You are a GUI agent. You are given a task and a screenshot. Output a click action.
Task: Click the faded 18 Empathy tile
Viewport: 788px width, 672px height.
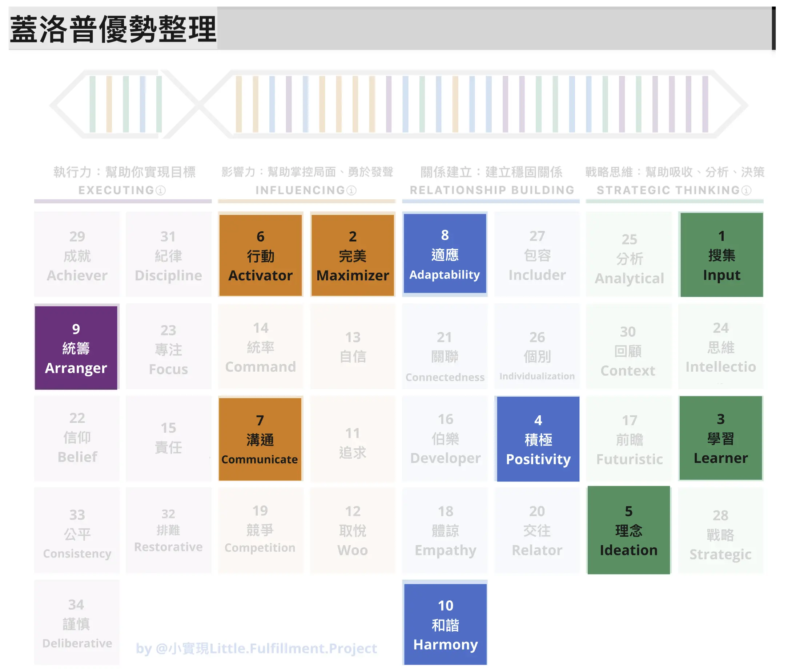point(445,531)
